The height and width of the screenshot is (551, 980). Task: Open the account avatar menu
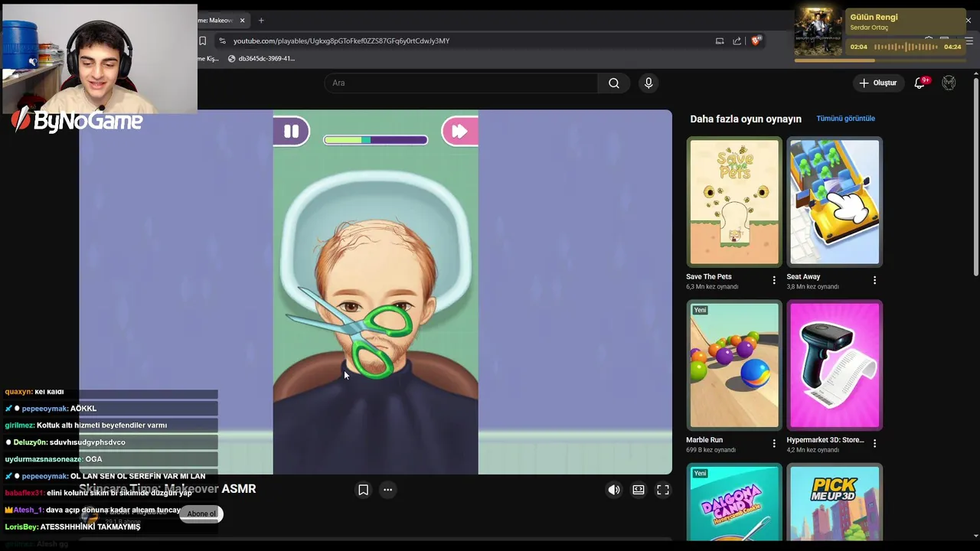point(949,83)
